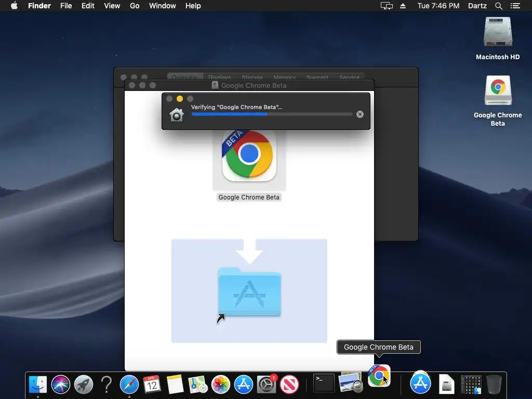Minimize the verifying dialog yellow button
Viewport: 532px width, 399px height.
point(180,99)
